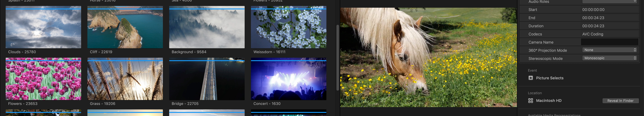
Task: Click the Picture Selects event star icon
Action: coord(530,78)
